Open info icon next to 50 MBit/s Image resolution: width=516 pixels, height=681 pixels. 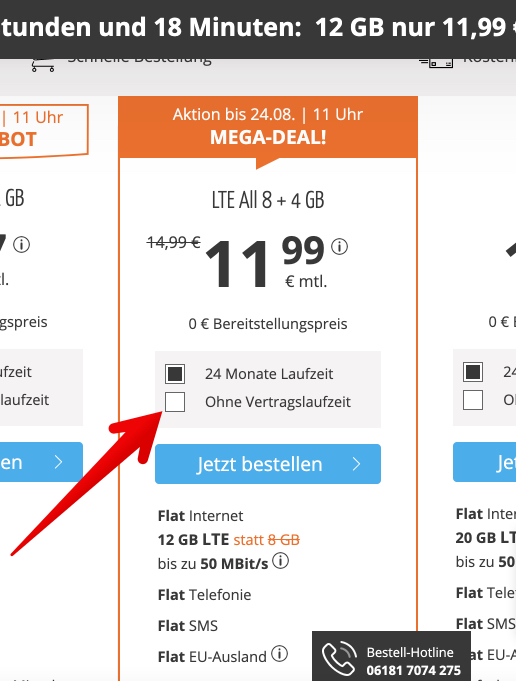point(281,560)
